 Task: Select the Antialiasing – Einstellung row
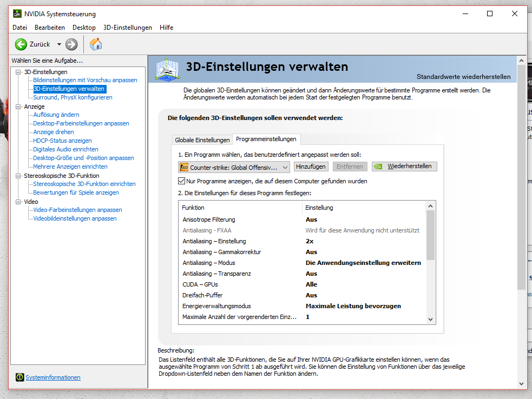[302, 241]
